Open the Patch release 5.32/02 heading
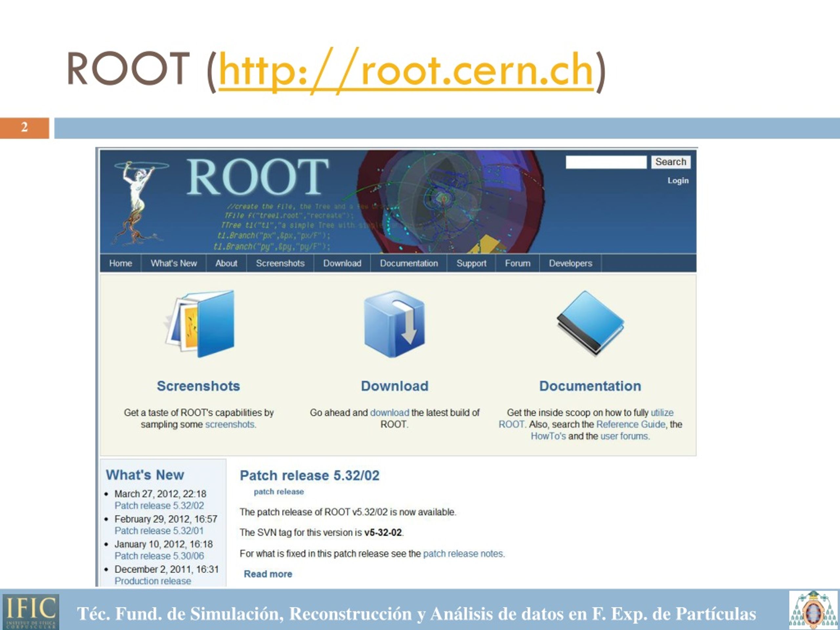Viewport: 840px width, 630px height. coord(309,475)
